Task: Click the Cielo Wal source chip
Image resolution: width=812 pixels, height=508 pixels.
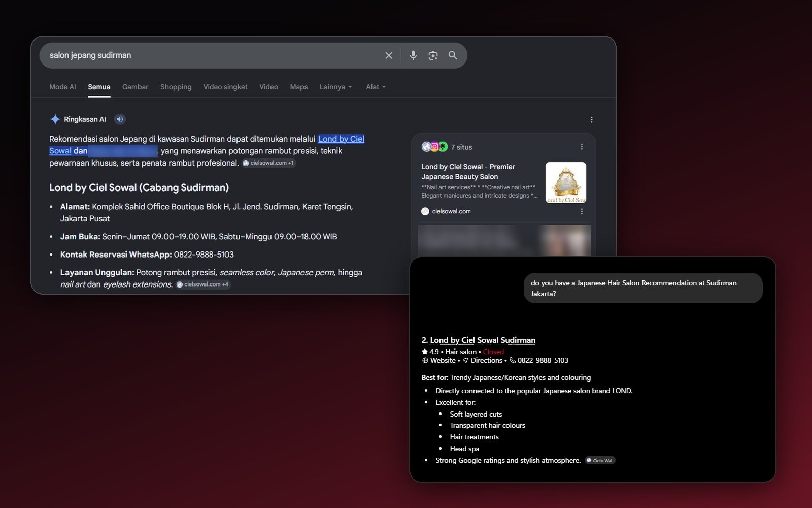Action: [x=600, y=461]
